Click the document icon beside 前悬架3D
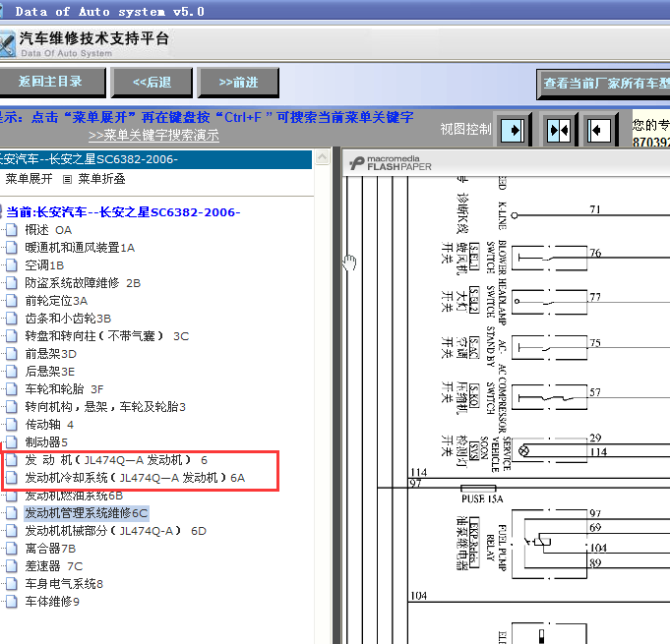Screen dimensions: 670x644 [x=12, y=354]
